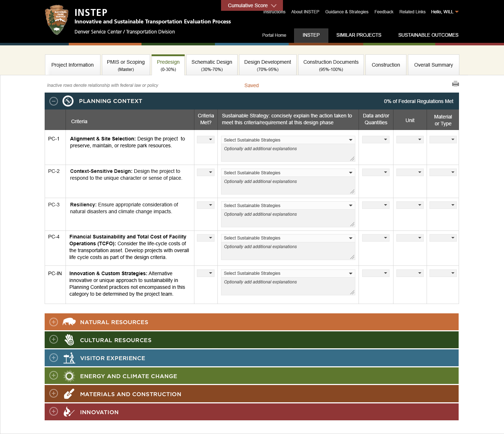The width and height of the screenshot is (504, 434).
Task: Click the printer icon above the table
Action: 456,84
